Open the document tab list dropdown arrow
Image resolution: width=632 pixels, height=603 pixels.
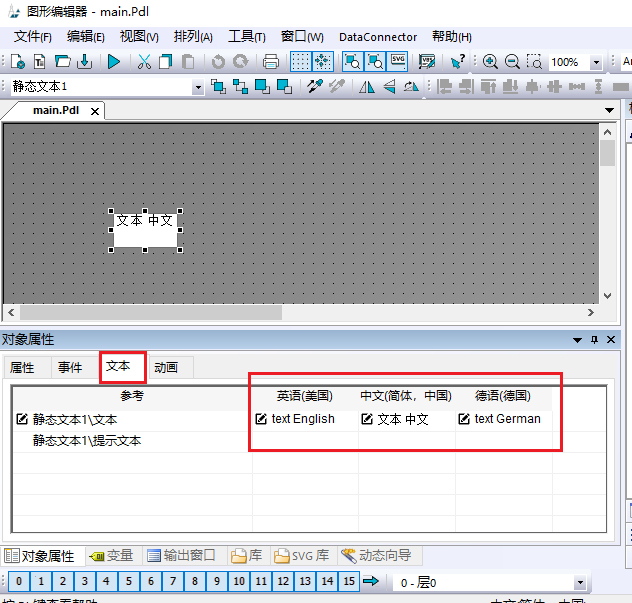(609, 110)
